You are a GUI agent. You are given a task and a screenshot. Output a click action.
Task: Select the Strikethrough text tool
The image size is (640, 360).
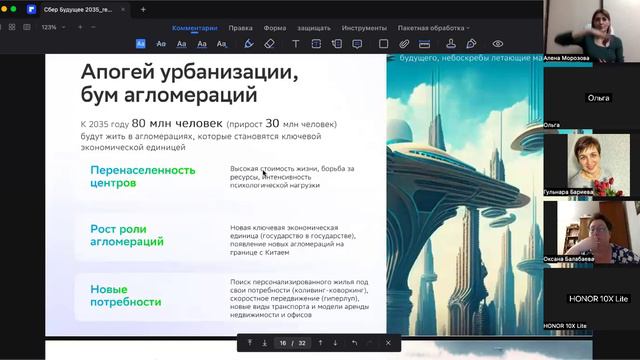(161, 44)
